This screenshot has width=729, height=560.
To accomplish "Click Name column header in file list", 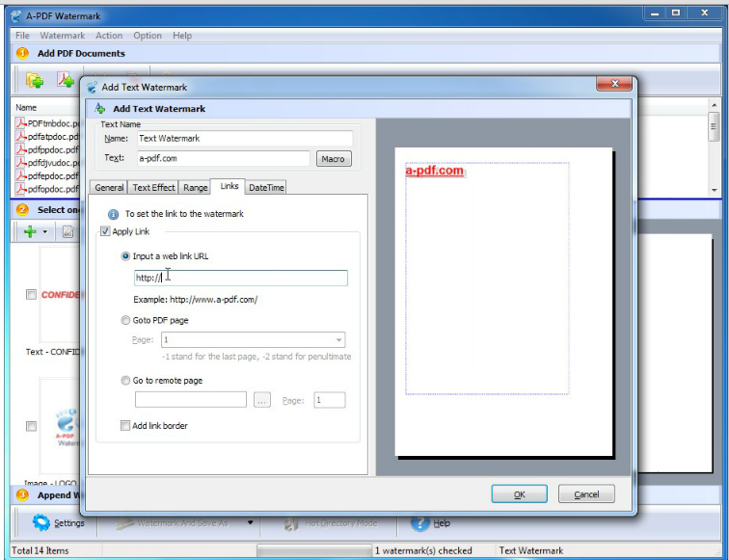I will pos(26,107).
